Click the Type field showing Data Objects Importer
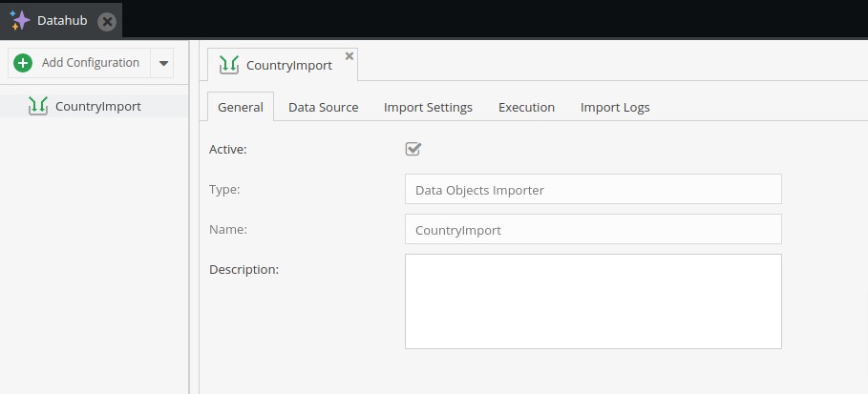The width and height of the screenshot is (868, 394). 593,189
